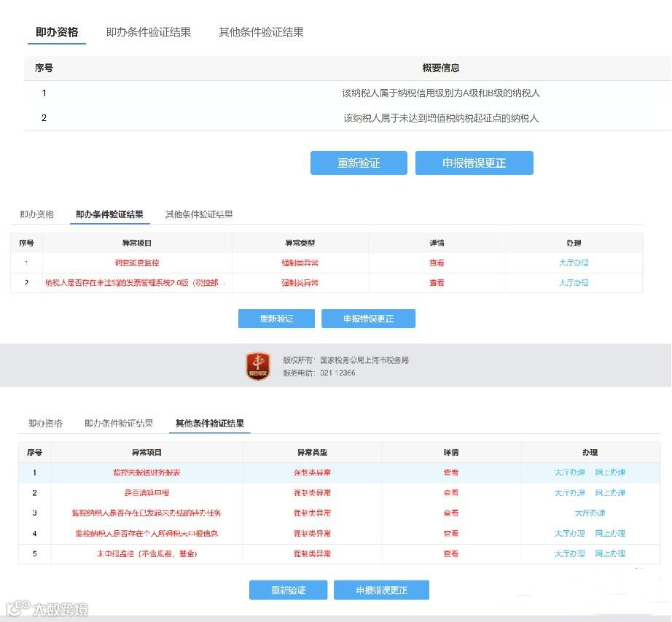This screenshot has width=672, height=622.
Task: Click 大厅办理 for 调查巡查监控 row
Action: pos(574,263)
